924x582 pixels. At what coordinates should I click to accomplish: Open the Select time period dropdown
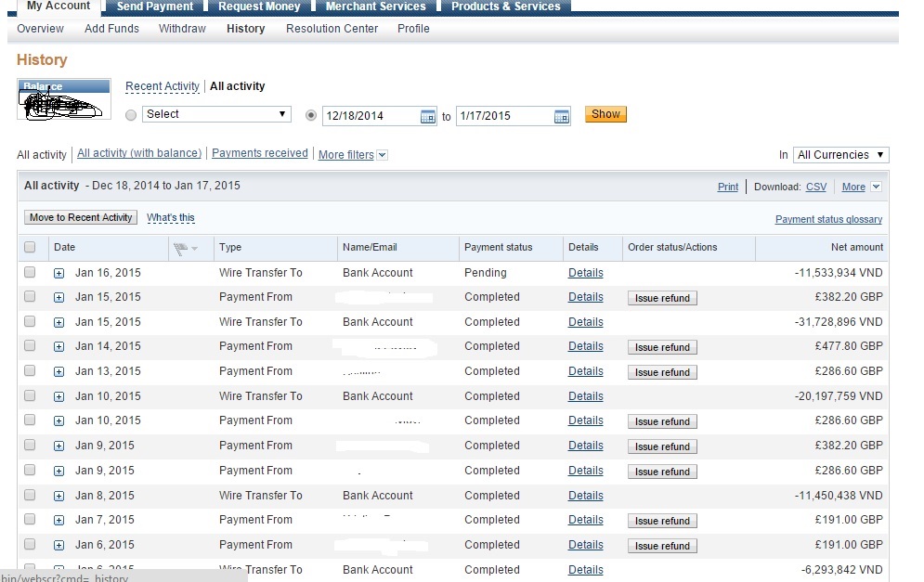point(216,114)
